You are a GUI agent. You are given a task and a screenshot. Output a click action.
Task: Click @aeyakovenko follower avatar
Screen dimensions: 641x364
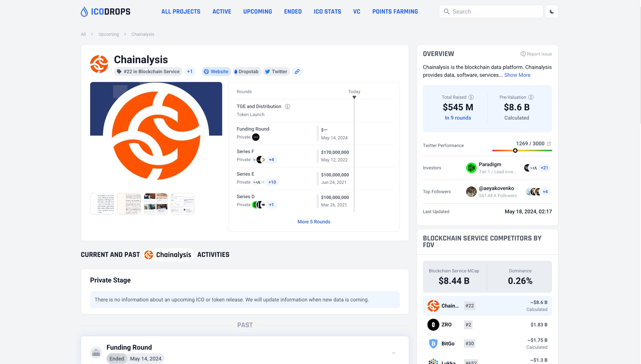pyautogui.click(x=471, y=192)
